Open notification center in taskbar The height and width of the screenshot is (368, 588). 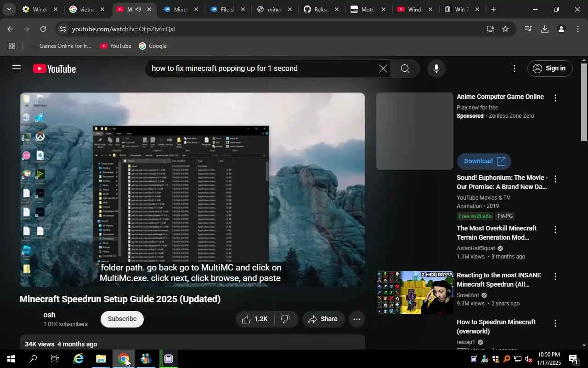(x=573, y=359)
